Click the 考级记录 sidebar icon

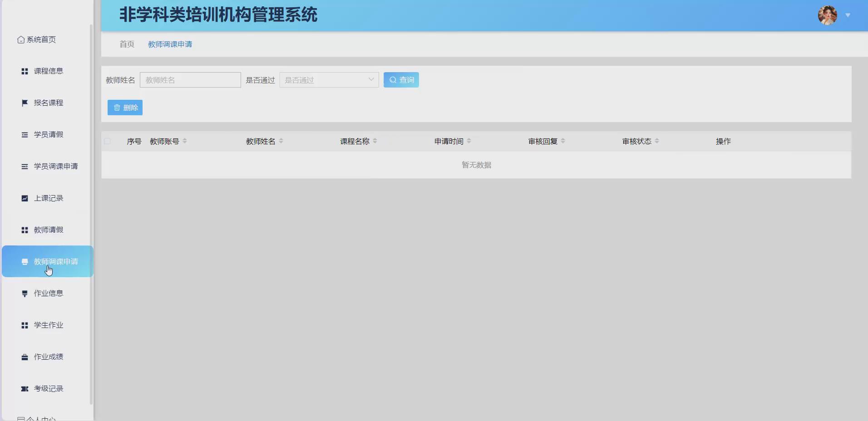(x=24, y=388)
